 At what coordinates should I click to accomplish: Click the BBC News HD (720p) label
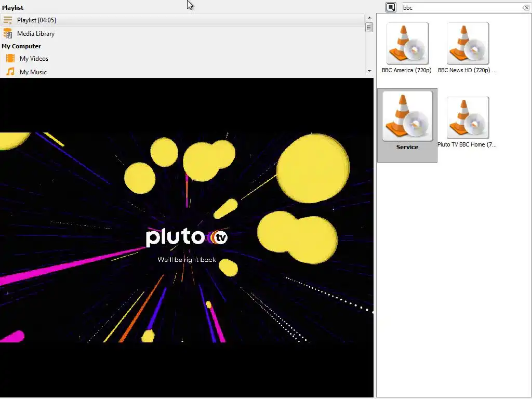coord(467,70)
